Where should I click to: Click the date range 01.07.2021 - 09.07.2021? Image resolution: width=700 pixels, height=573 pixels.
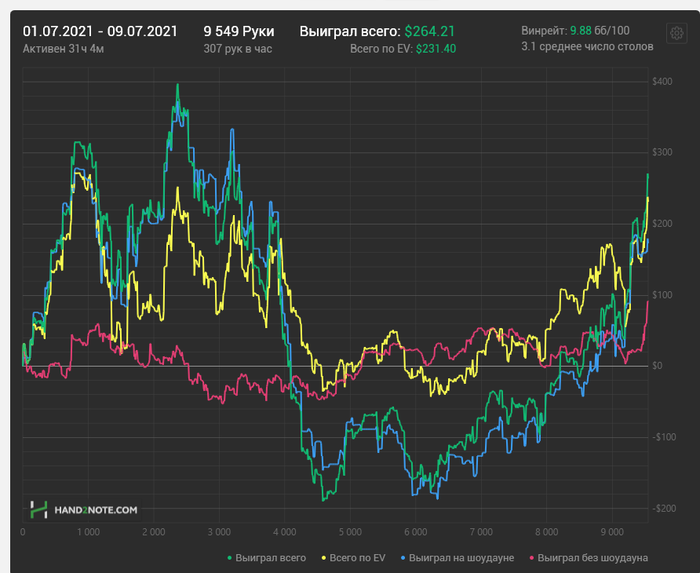[x=100, y=31]
